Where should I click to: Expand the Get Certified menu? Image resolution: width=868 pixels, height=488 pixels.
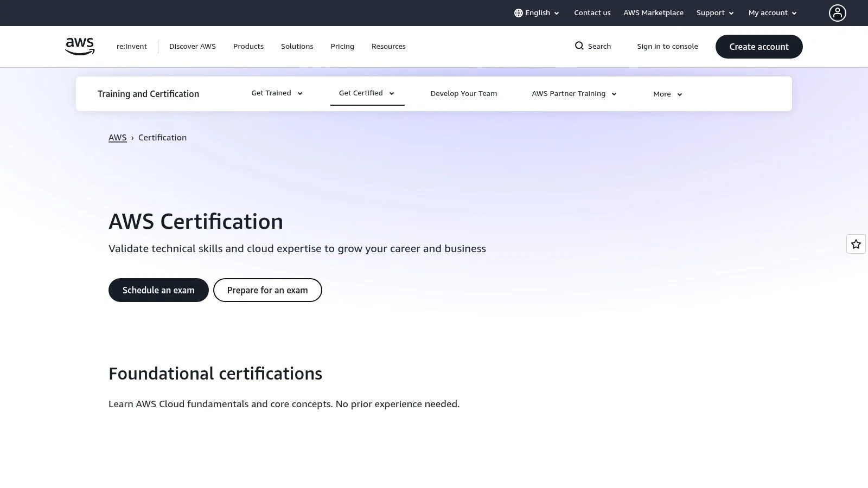click(367, 93)
